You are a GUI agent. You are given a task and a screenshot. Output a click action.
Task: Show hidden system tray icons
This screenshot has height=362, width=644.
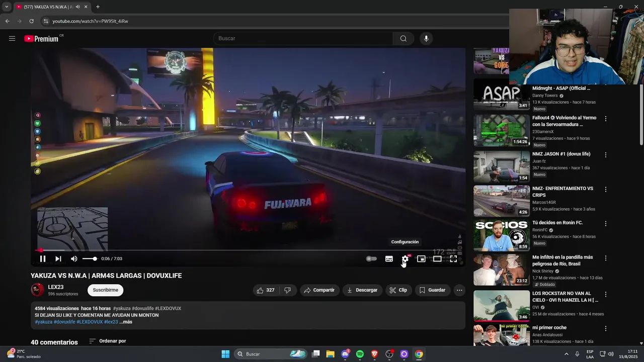(566, 354)
